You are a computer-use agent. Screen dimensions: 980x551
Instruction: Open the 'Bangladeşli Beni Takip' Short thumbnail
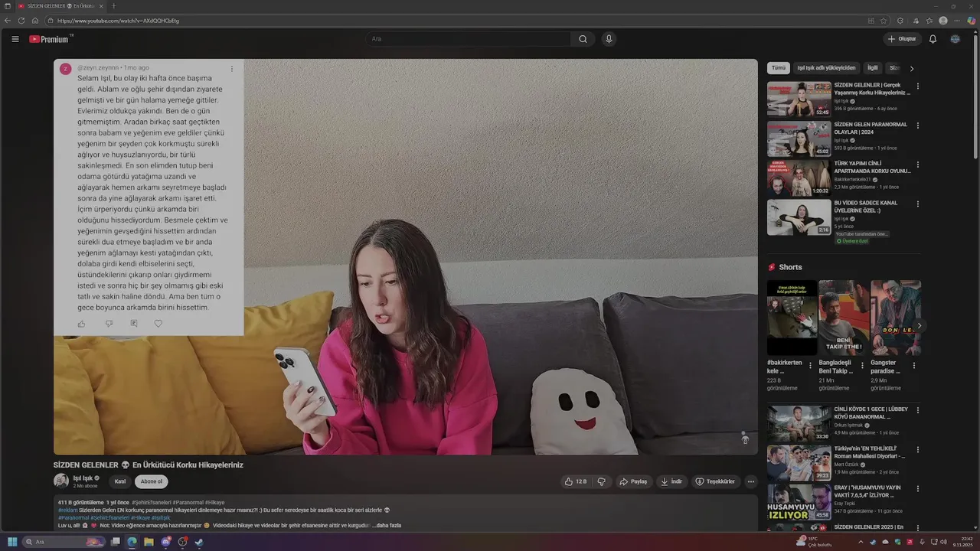844,318
